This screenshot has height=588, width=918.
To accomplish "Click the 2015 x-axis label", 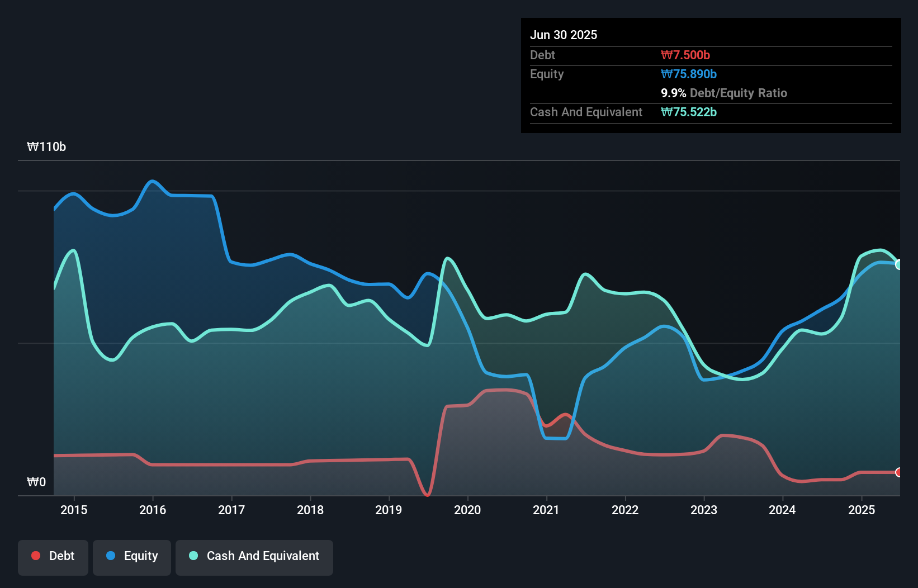I will click(74, 510).
